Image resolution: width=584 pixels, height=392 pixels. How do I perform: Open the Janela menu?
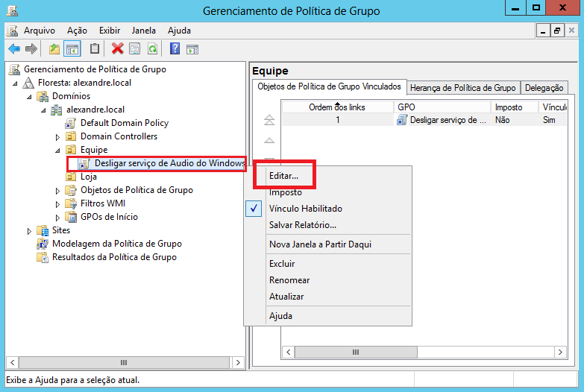[143, 31]
